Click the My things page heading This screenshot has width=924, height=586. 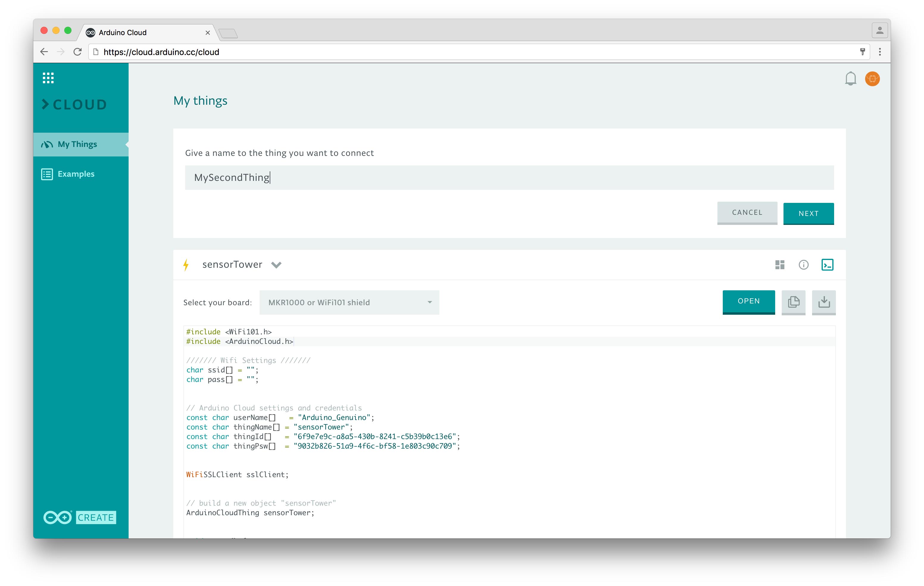200,101
